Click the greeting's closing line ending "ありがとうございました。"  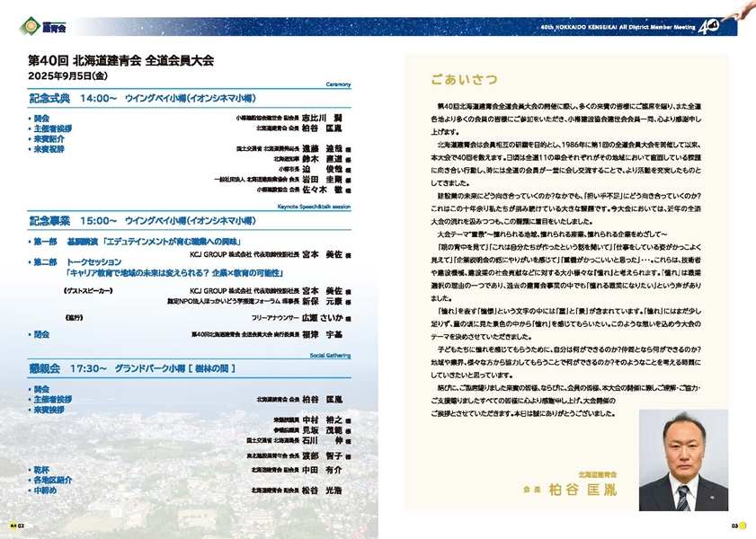522,413
